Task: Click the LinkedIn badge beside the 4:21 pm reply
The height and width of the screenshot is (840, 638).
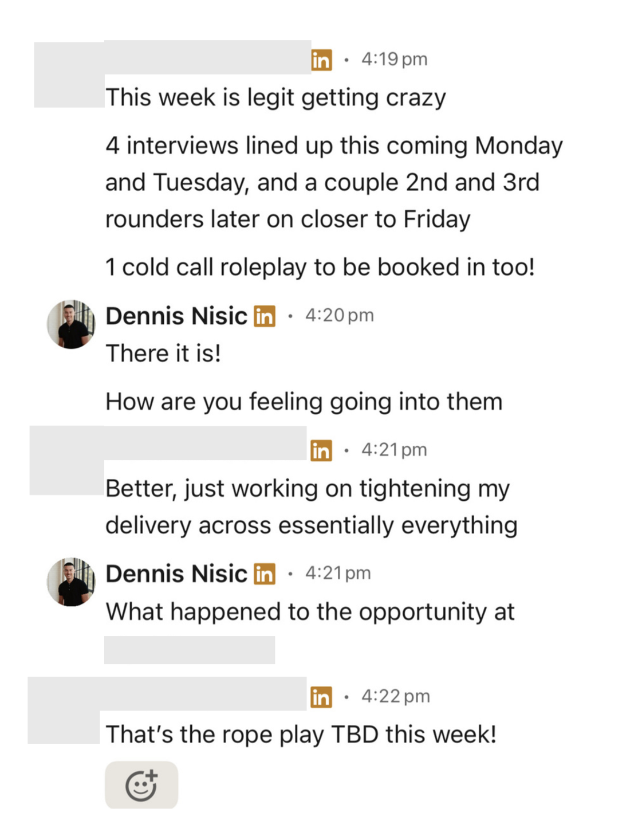Action: pyautogui.click(x=322, y=450)
